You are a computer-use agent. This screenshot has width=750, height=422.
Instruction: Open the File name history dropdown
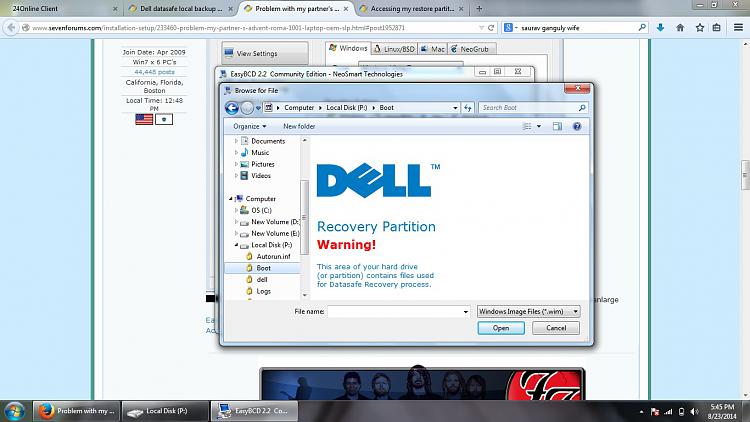point(466,311)
